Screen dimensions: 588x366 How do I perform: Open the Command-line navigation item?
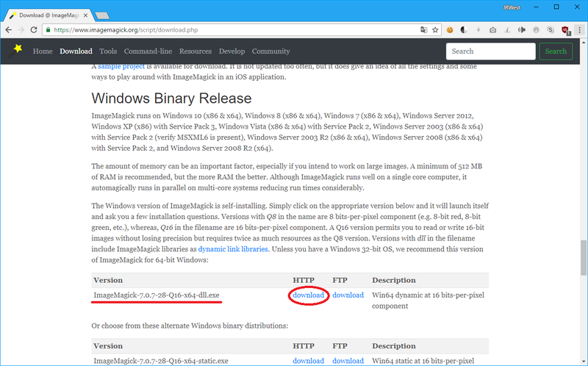(x=148, y=51)
